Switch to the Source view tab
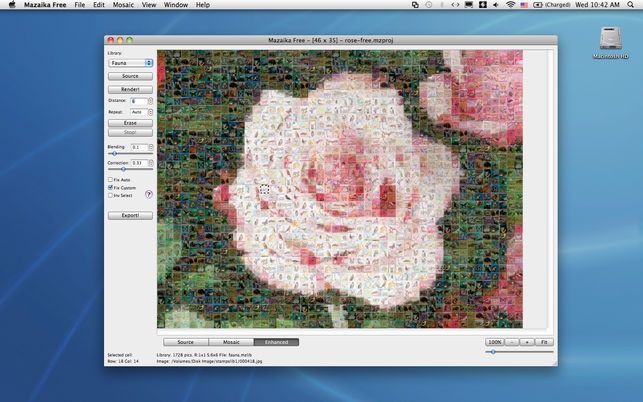This screenshot has height=402, width=643. pos(185,342)
